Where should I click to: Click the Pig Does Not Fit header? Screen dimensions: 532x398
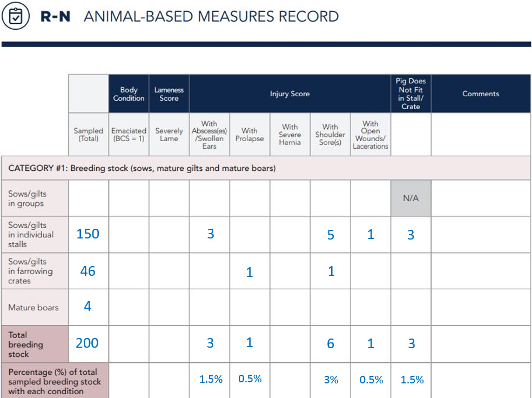click(410, 94)
